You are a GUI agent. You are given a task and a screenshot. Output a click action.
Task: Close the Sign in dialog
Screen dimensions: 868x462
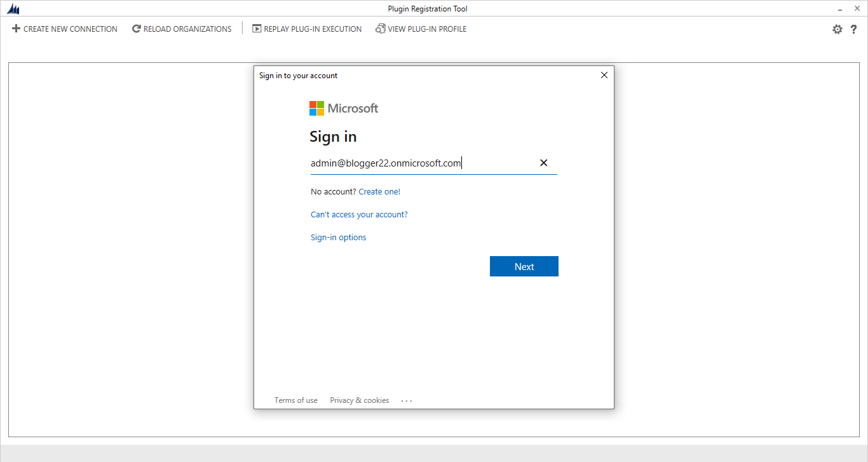pyautogui.click(x=604, y=75)
